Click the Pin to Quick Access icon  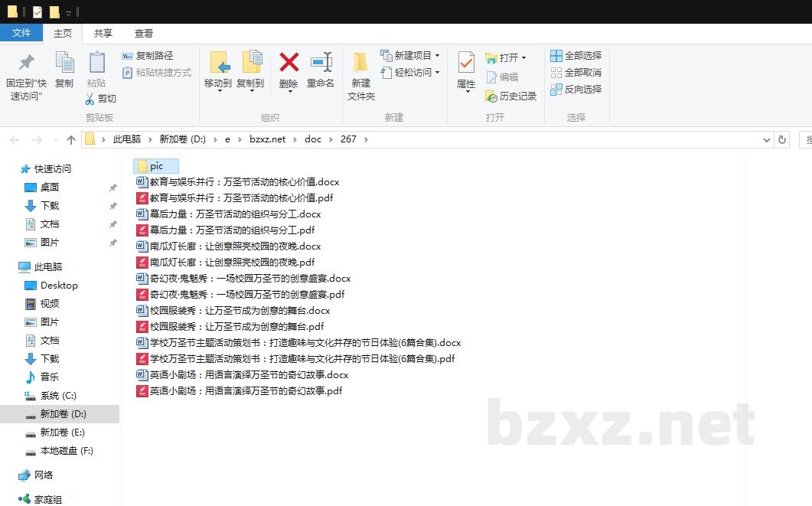pos(25,71)
